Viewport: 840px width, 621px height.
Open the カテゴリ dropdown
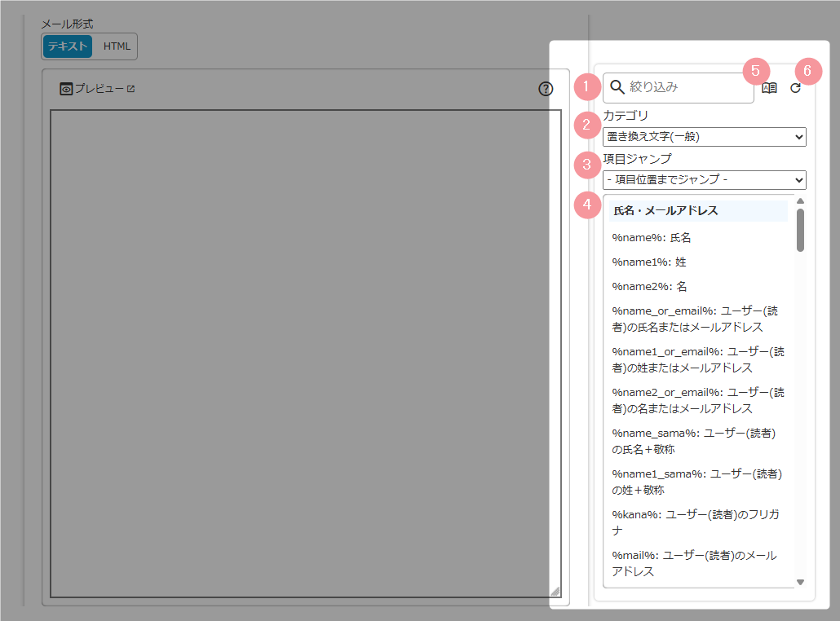704,137
